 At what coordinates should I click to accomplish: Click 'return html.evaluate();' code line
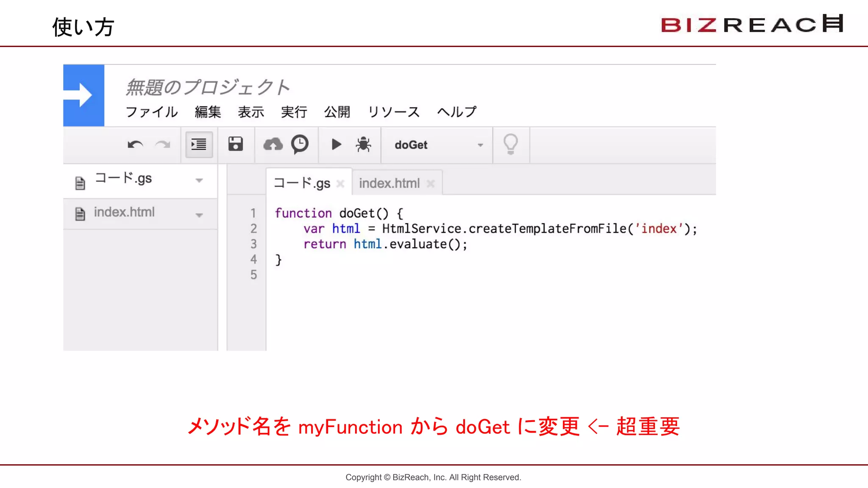(x=385, y=244)
